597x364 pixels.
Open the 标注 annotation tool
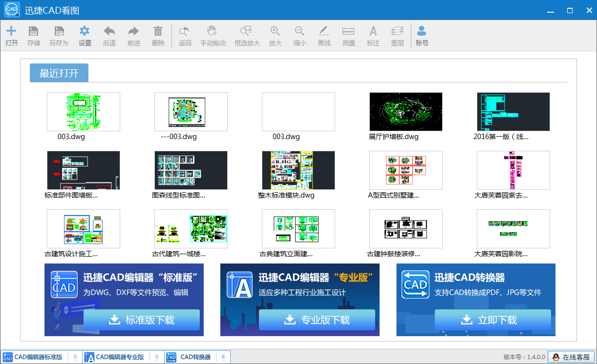(x=373, y=36)
